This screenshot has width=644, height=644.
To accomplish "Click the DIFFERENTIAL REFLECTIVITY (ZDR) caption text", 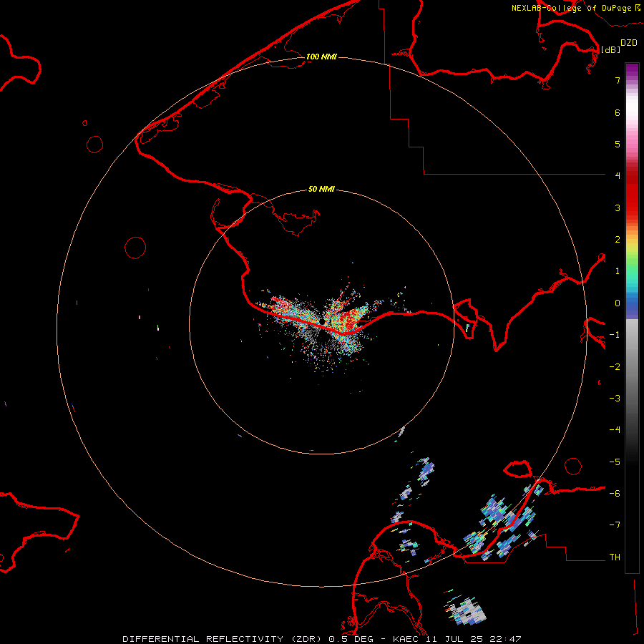I will point(223,639).
